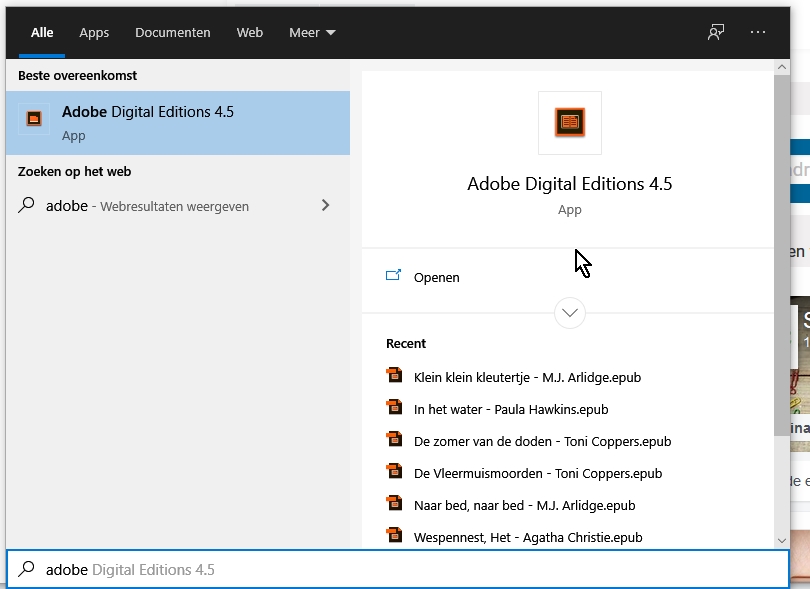Click the epub icon beside De Vleermuismoorden
This screenshot has width=810, height=589.
(394, 472)
